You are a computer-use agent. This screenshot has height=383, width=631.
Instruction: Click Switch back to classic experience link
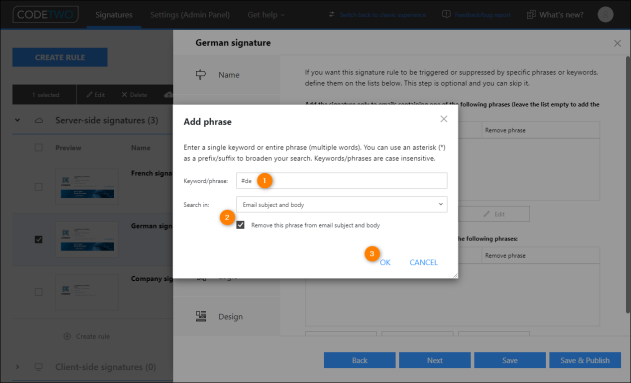tap(383, 15)
